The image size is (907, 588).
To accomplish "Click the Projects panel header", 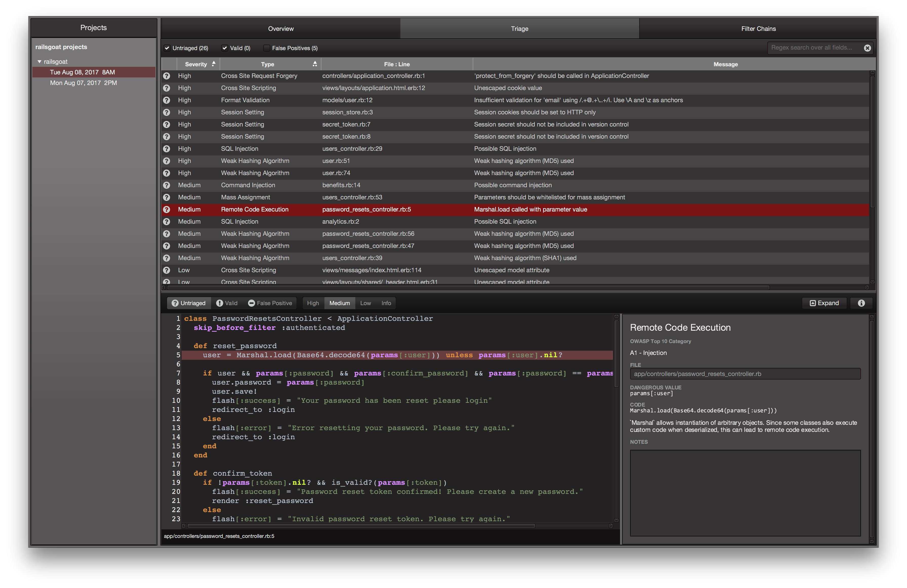I will [94, 27].
